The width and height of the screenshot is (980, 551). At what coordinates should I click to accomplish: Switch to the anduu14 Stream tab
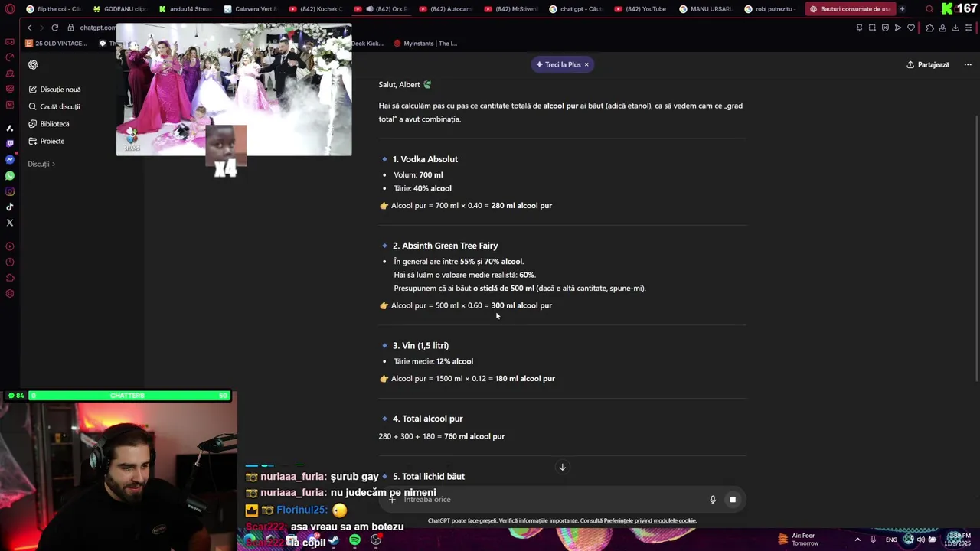tap(185, 9)
